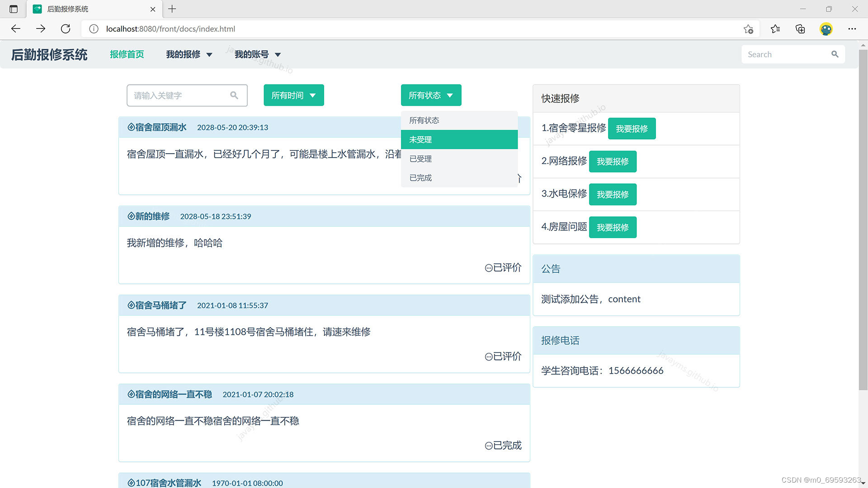
Task: Select 未受理 from status dropdown
Action: click(459, 139)
